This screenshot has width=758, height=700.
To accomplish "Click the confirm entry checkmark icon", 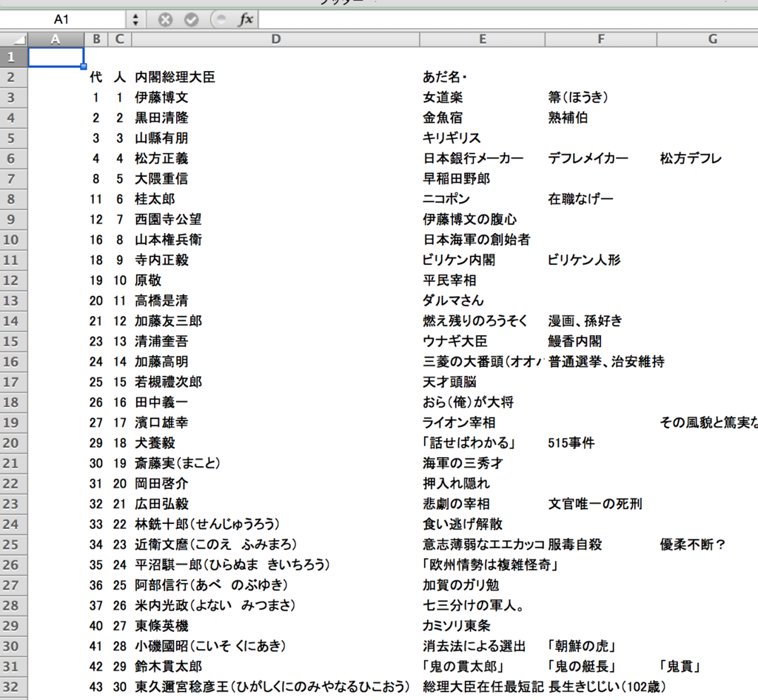I will click(192, 20).
